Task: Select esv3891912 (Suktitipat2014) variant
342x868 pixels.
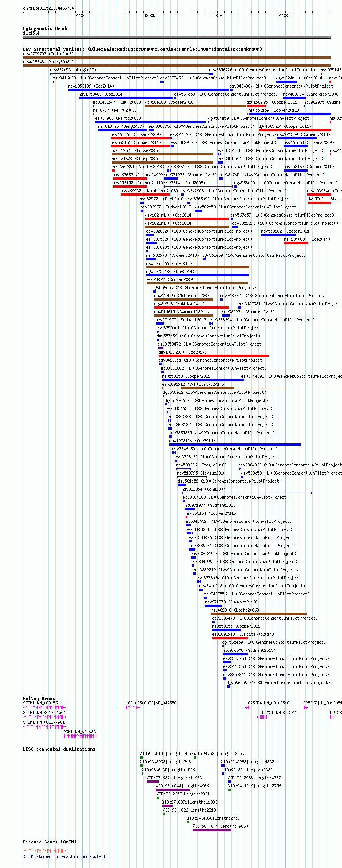Action: 224,388
